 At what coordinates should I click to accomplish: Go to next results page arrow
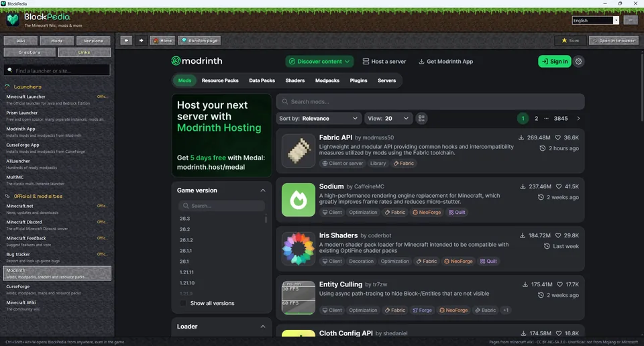(x=578, y=118)
